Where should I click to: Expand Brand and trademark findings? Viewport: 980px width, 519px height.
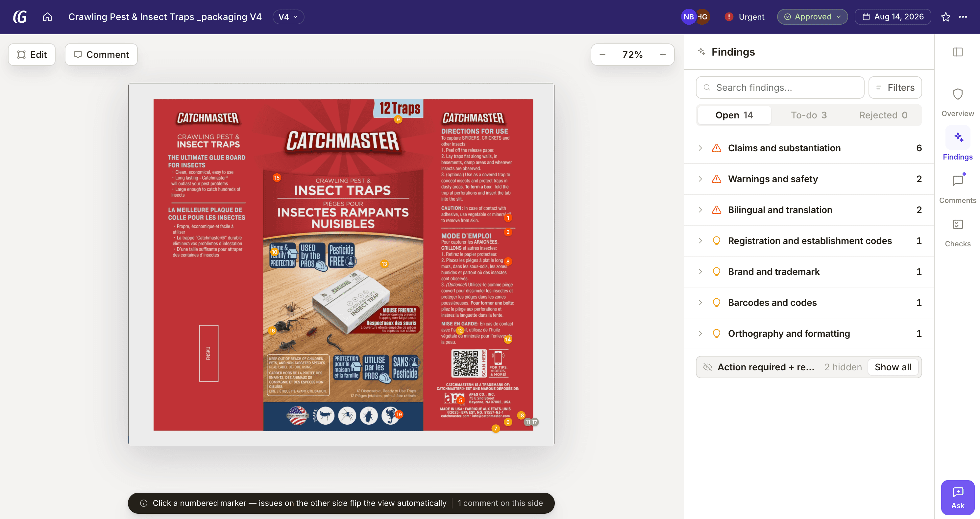pyautogui.click(x=808, y=272)
